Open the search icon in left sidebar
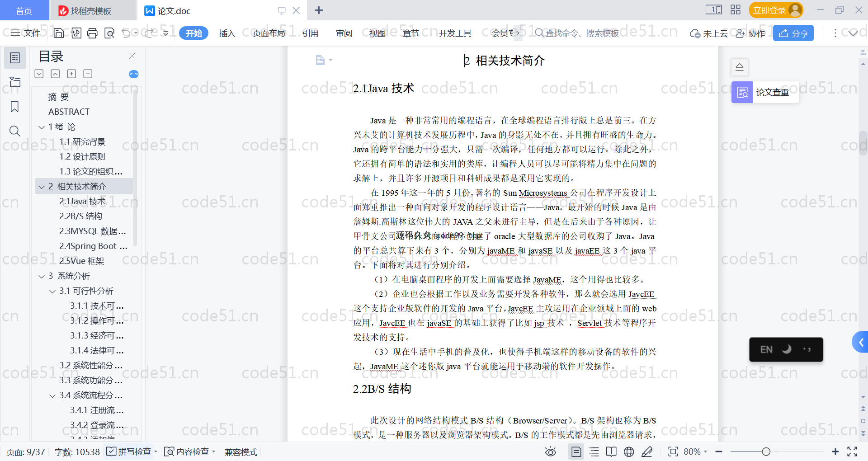The image size is (868, 461). pos(15,131)
